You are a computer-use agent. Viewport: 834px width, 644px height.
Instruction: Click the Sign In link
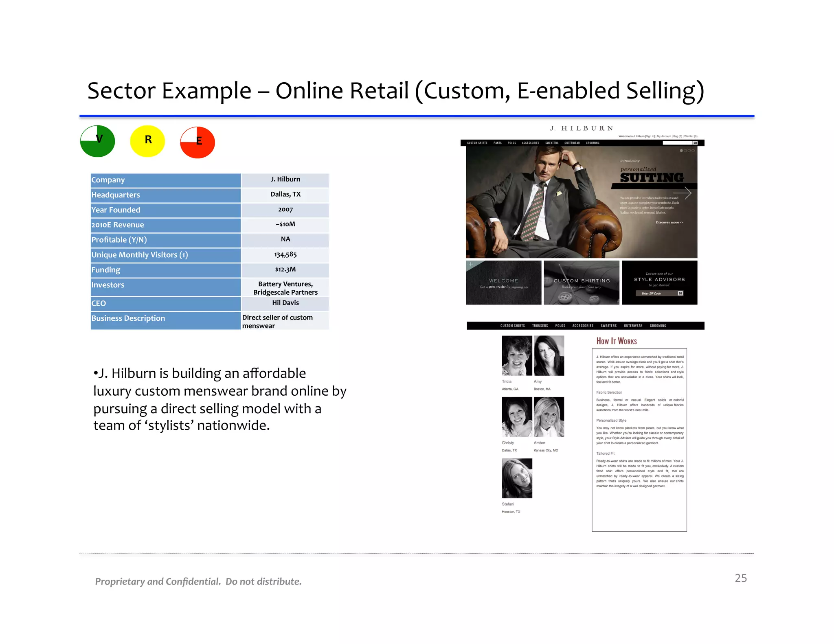650,136
